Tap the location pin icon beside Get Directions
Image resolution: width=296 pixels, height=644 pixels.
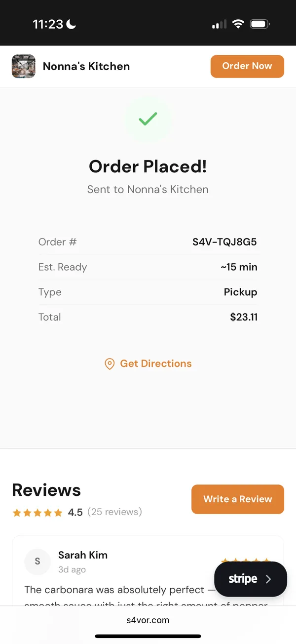[110, 363]
